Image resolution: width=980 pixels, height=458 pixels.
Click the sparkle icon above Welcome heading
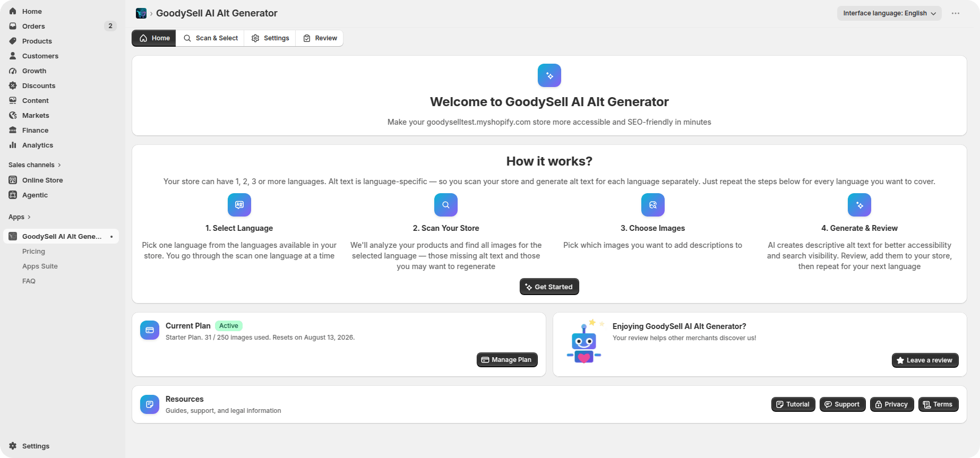click(x=549, y=75)
